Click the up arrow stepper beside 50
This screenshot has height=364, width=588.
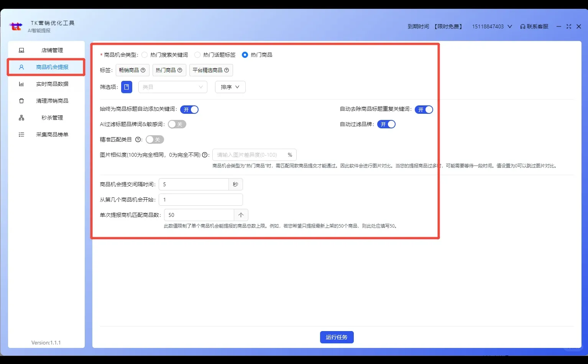click(241, 215)
